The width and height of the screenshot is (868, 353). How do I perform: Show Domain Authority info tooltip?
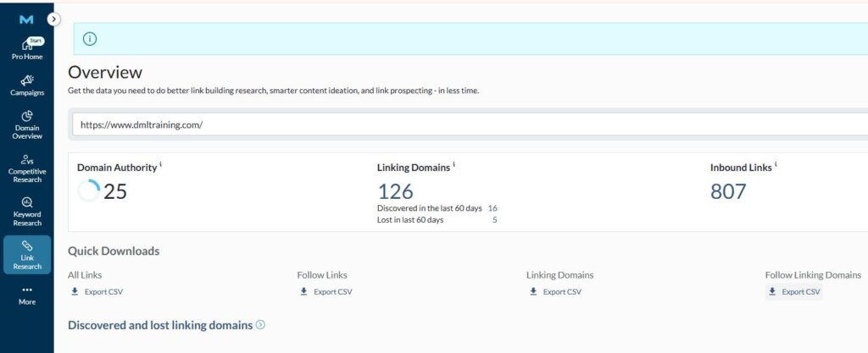point(161,165)
